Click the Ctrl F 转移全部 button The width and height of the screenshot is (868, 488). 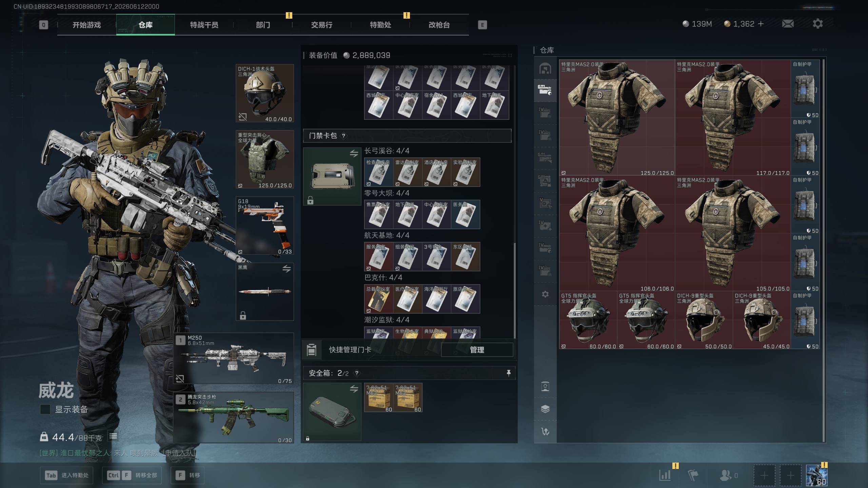tap(132, 475)
